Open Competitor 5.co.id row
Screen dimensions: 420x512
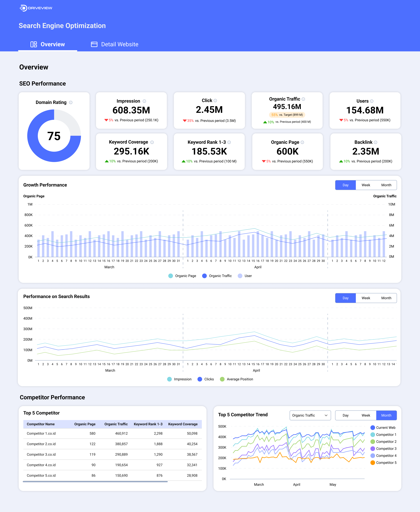click(112, 475)
